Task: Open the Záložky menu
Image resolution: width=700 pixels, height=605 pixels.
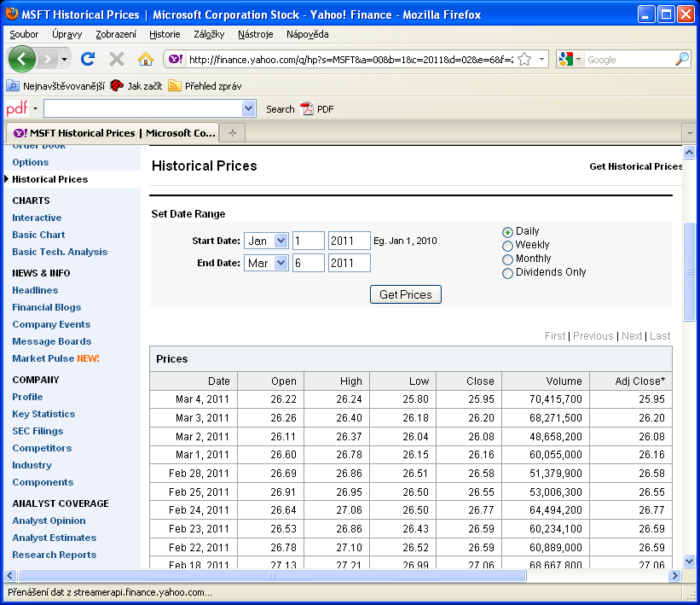Action: (x=209, y=34)
